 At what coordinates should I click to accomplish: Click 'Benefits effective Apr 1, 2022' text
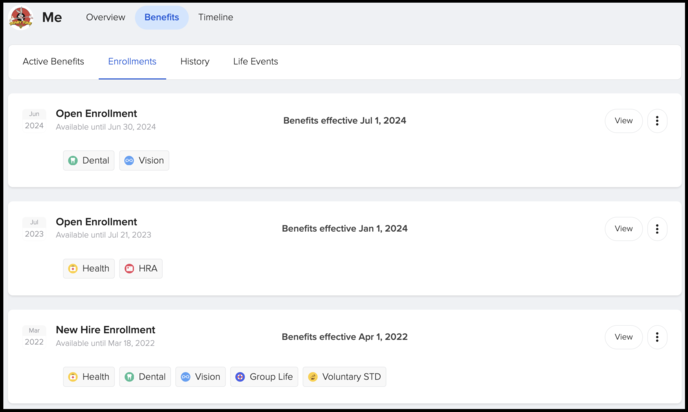[344, 337]
